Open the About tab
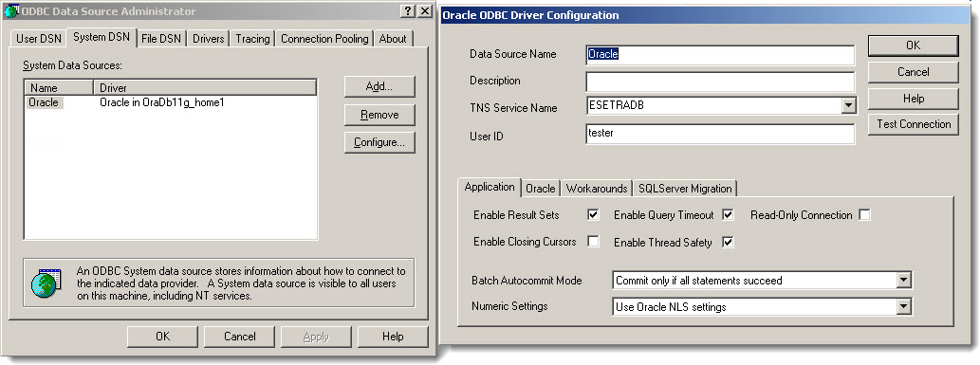 pyautogui.click(x=393, y=39)
